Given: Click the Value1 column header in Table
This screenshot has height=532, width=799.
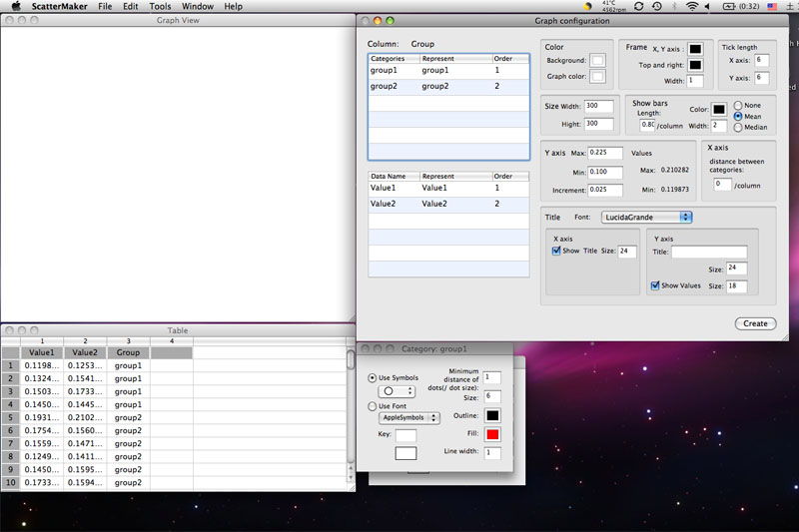Looking at the screenshot, I should (42, 352).
